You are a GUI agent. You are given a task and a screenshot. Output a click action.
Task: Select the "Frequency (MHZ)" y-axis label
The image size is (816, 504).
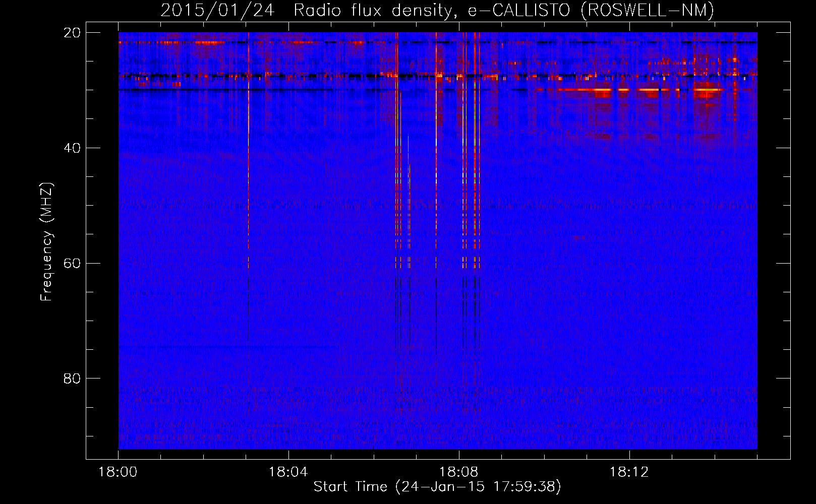click(x=46, y=242)
